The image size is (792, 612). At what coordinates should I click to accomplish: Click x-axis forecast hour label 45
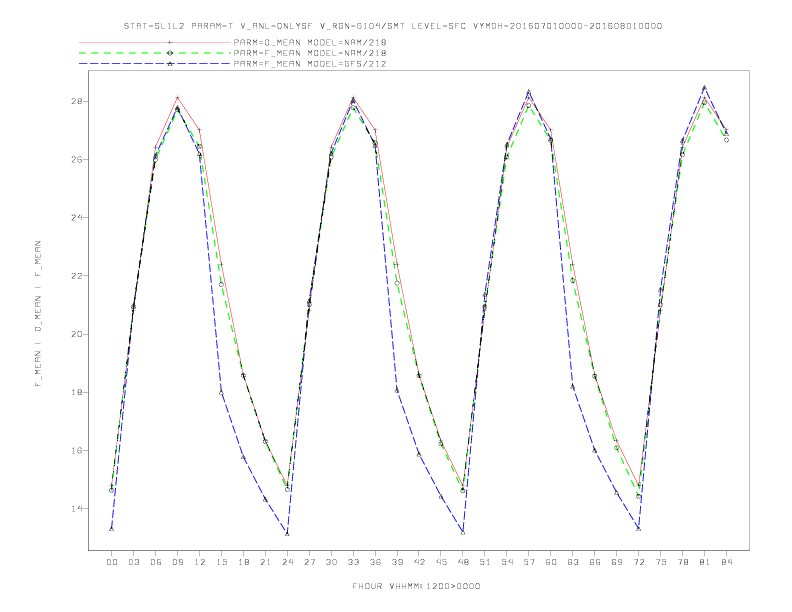(x=441, y=562)
